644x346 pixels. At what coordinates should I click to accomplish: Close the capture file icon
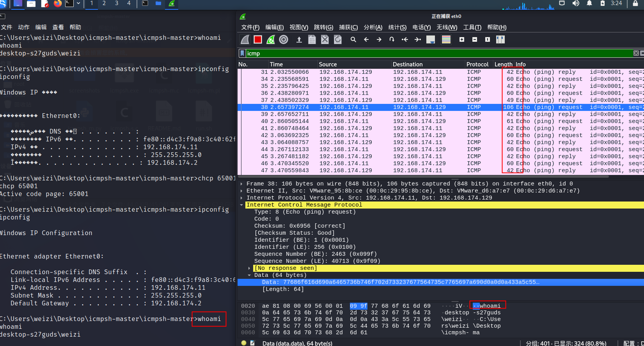(x=325, y=39)
